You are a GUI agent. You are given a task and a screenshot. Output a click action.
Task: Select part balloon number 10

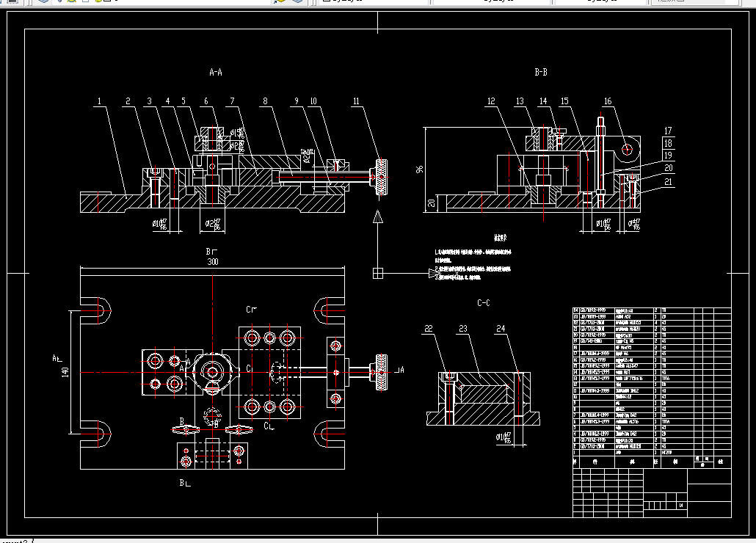[x=313, y=101]
